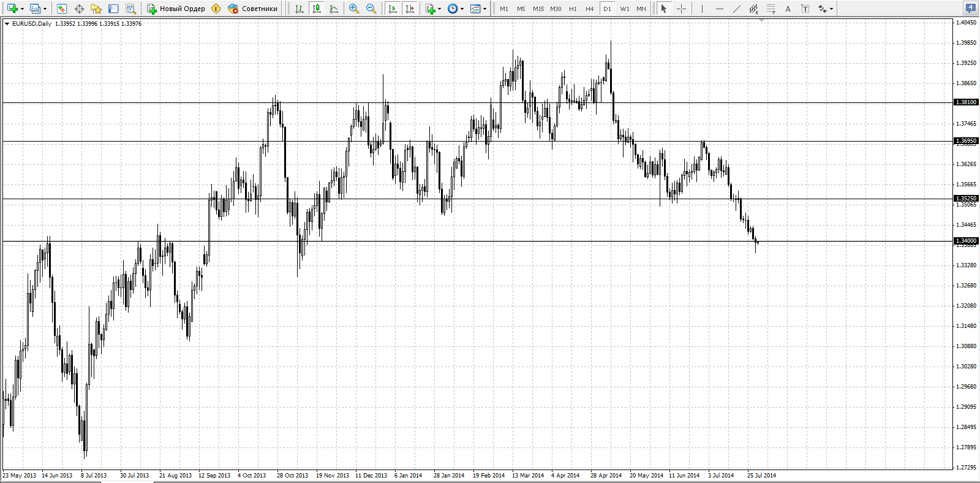Image resolution: width=980 pixels, height=483 pixels.
Task: Select the Equidistant Channel tool
Action: pyautogui.click(x=753, y=9)
